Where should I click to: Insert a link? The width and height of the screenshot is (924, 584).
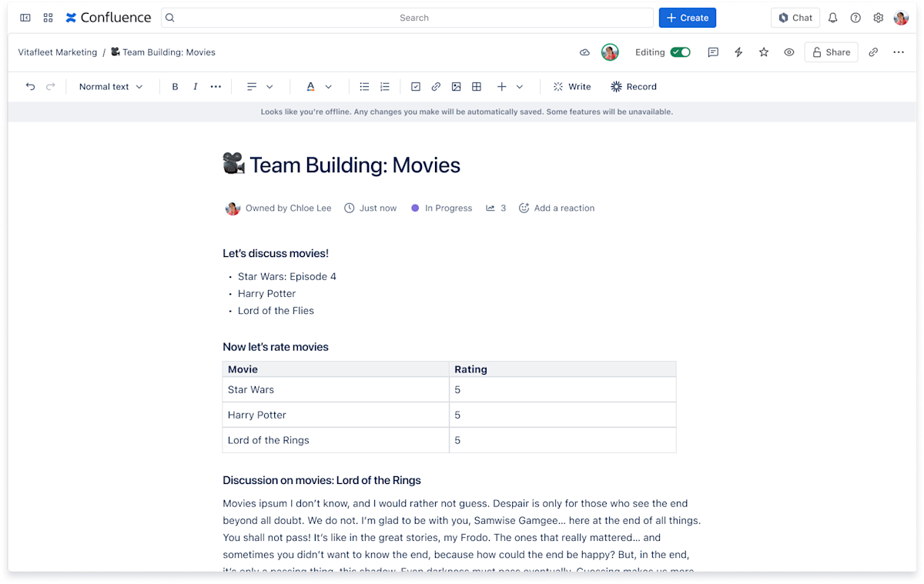coord(436,87)
